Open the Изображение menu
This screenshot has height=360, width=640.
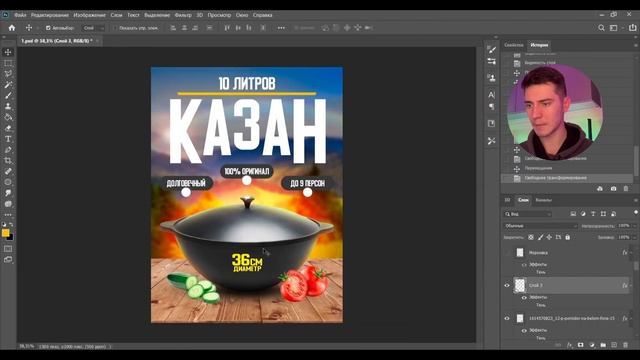(x=89, y=15)
